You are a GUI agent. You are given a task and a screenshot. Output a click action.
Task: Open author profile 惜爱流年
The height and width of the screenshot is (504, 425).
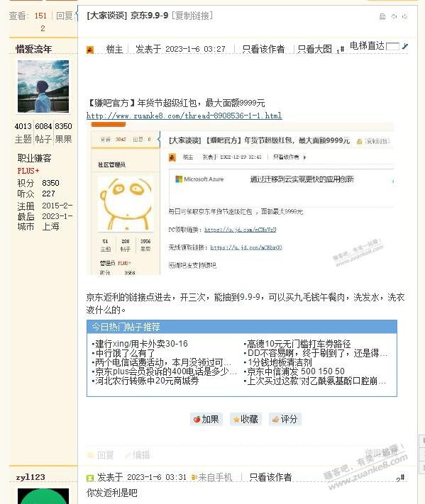[34, 49]
